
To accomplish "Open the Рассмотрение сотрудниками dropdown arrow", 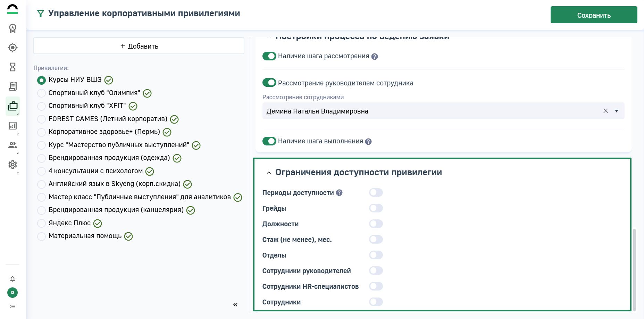I will click(x=617, y=111).
